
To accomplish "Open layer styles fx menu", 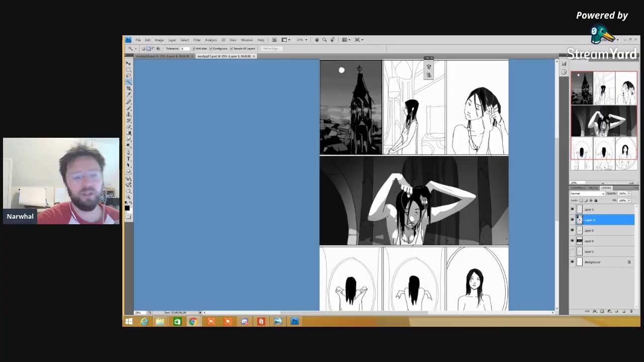I will 595,311.
